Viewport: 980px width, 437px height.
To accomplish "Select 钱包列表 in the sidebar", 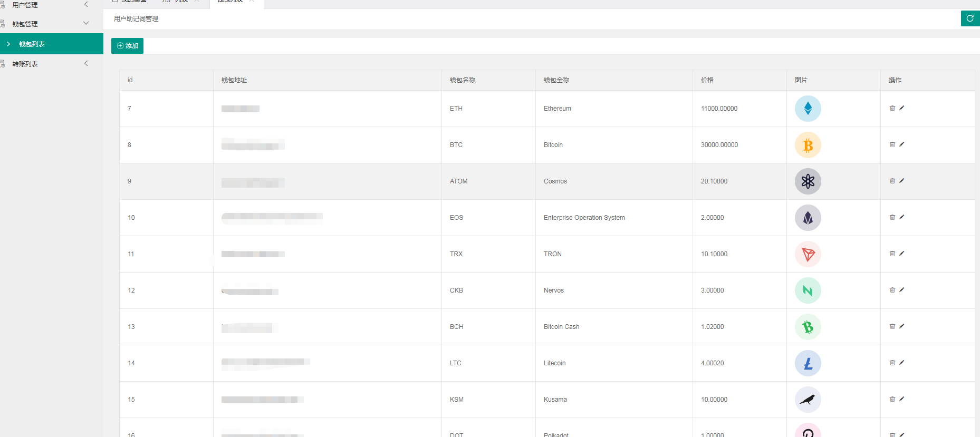I will point(32,44).
